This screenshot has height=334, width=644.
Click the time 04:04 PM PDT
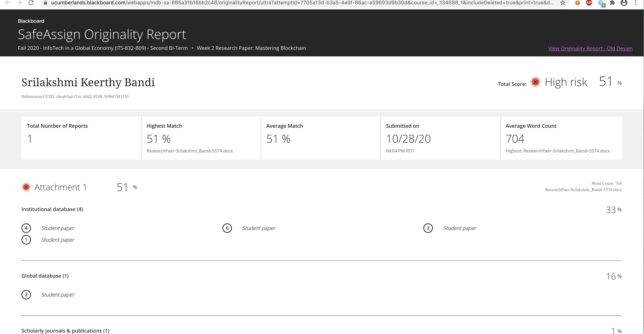click(x=400, y=151)
